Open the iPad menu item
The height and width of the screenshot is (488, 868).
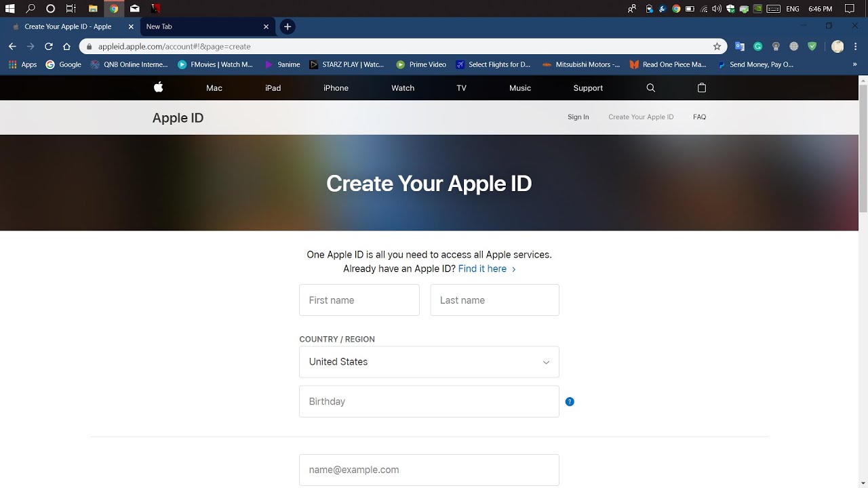coord(273,87)
